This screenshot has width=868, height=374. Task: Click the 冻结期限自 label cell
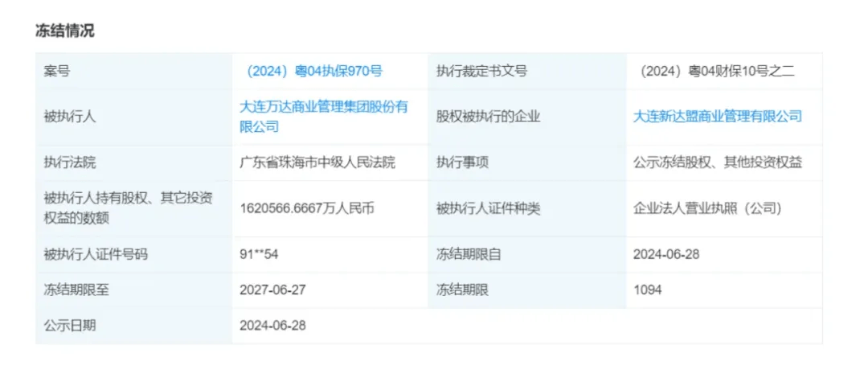[x=527, y=254]
